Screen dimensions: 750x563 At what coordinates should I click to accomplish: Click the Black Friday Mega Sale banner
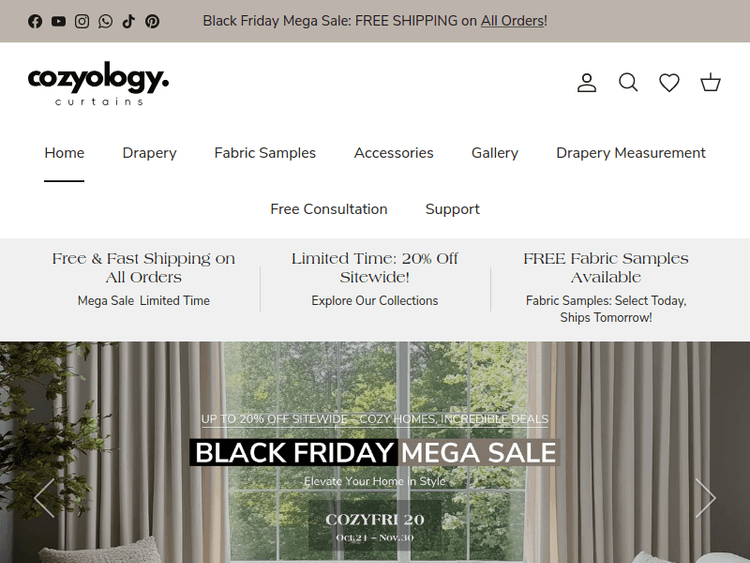(375, 453)
